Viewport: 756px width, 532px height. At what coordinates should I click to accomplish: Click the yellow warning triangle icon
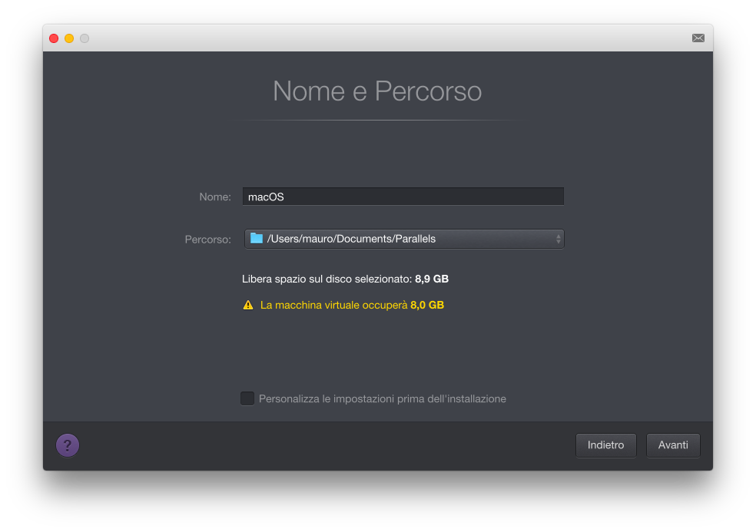pyautogui.click(x=248, y=305)
